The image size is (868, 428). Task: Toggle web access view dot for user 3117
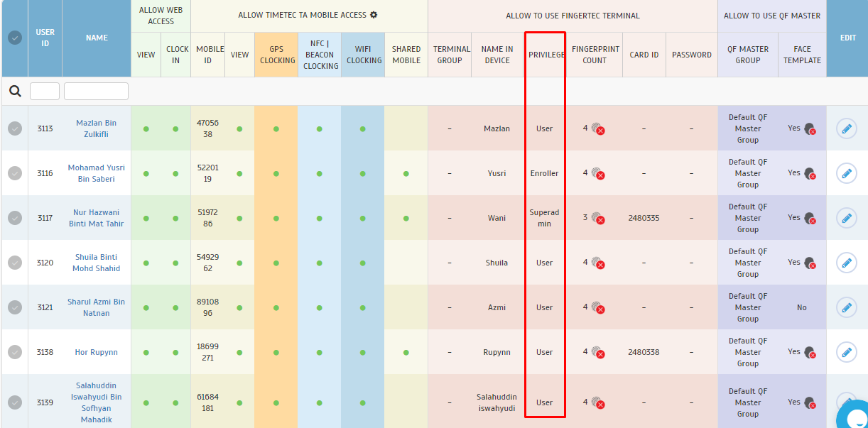click(146, 218)
